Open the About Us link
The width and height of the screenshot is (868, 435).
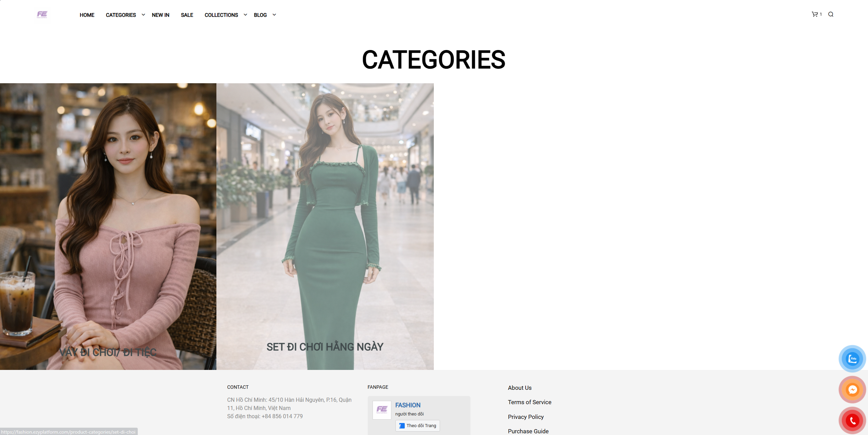pos(519,388)
